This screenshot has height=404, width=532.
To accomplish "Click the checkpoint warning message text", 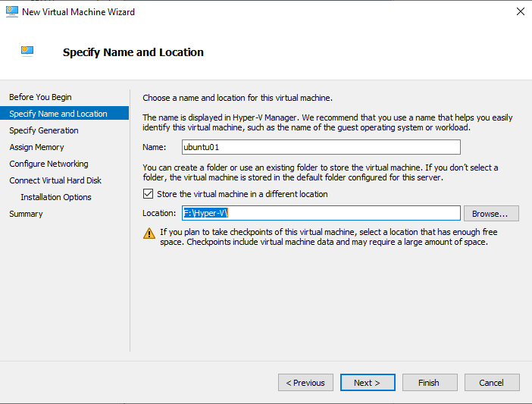I will click(329, 236).
